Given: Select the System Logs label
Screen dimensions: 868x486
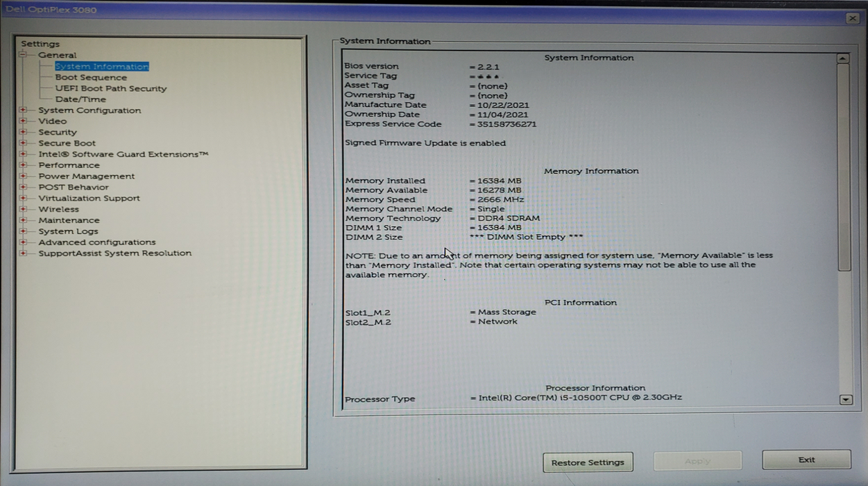Looking at the screenshot, I should 68,231.
